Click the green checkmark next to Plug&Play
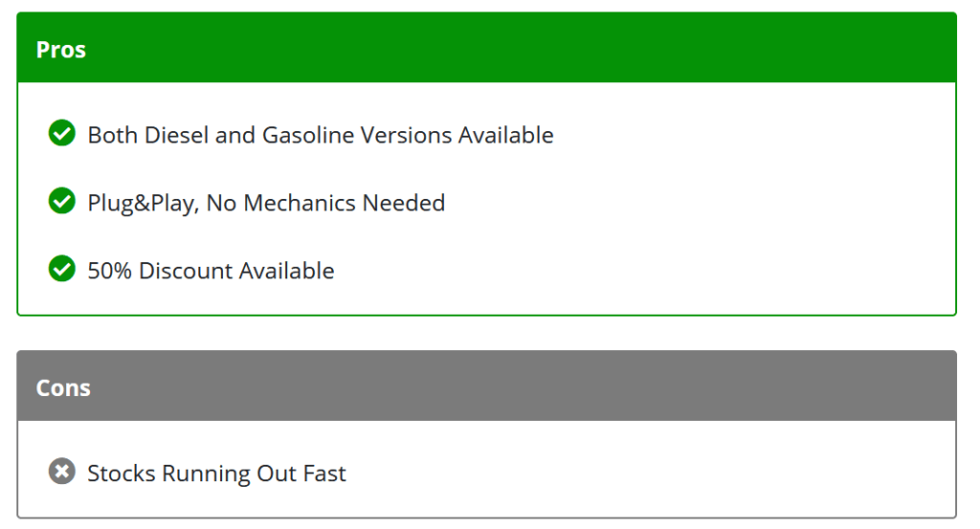The width and height of the screenshot is (980, 529). (62, 201)
